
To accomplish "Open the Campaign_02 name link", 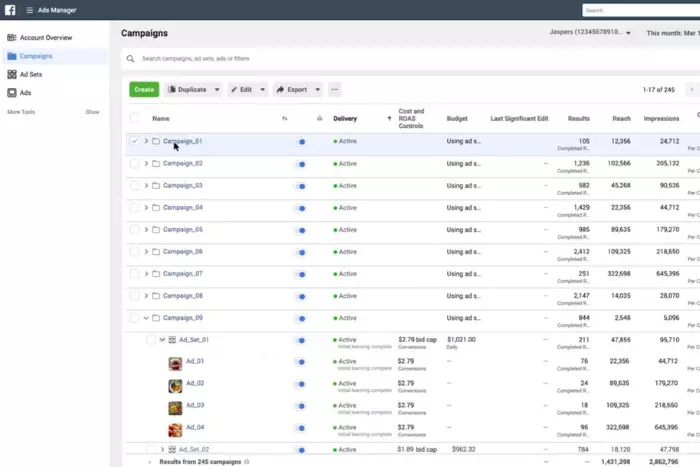I will coord(183,163).
